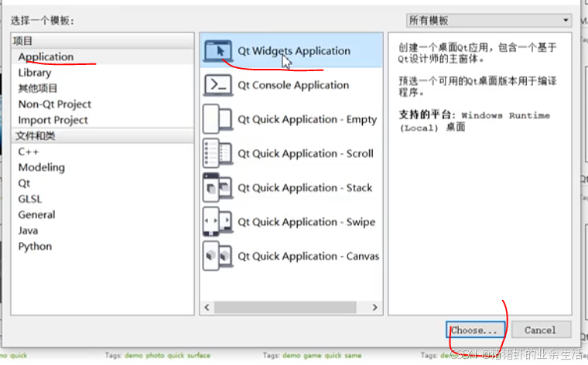This screenshot has width=588, height=365.
Task: Click the Qt Quick Application Empty icon
Action: point(218,119)
